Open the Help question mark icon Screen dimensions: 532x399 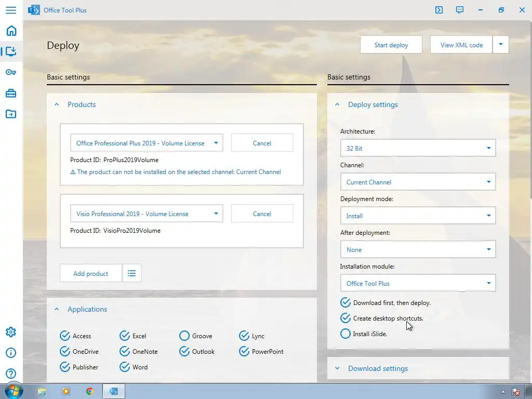(x=11, y=374)
